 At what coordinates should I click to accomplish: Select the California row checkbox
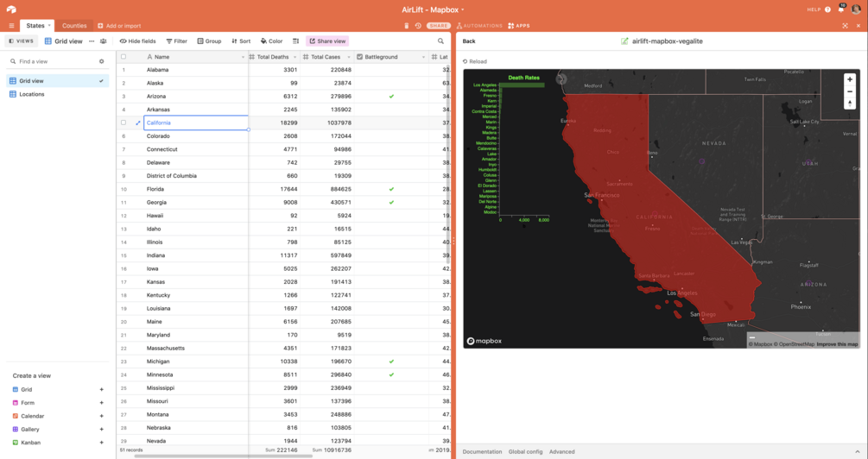pyautogui.click(x=124, y=123)
